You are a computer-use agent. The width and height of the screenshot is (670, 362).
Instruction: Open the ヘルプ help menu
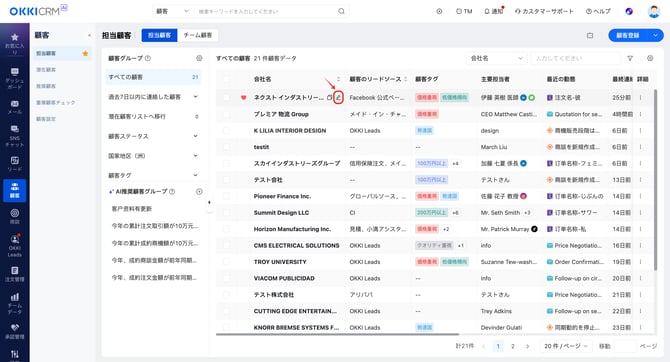tap(598, 11)
